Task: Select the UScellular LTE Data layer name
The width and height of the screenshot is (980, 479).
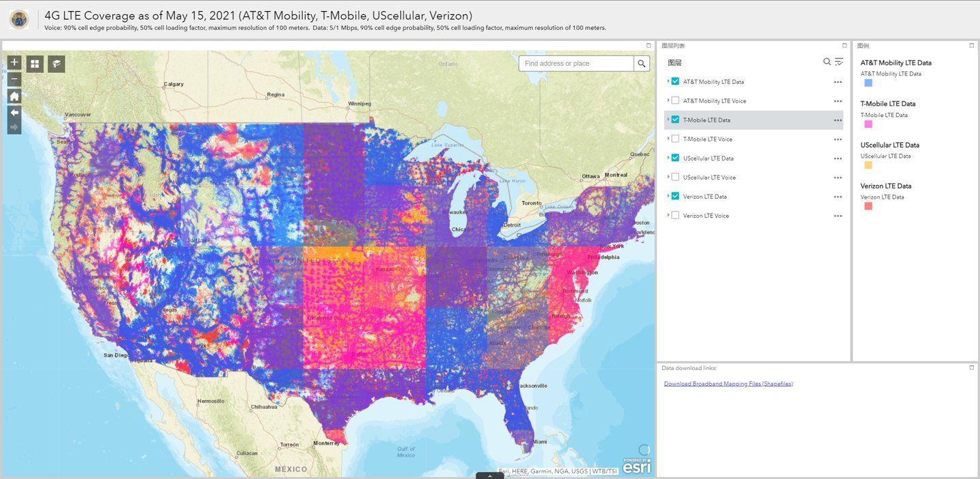Action: 708,158
